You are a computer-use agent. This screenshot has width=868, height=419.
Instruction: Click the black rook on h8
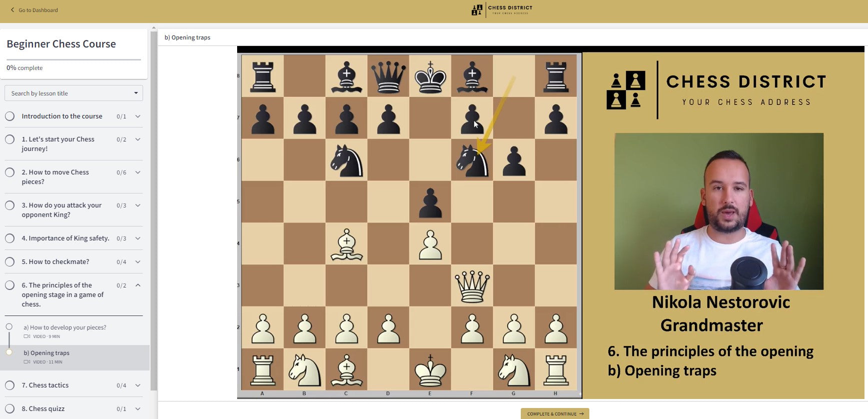pos(556,76)
